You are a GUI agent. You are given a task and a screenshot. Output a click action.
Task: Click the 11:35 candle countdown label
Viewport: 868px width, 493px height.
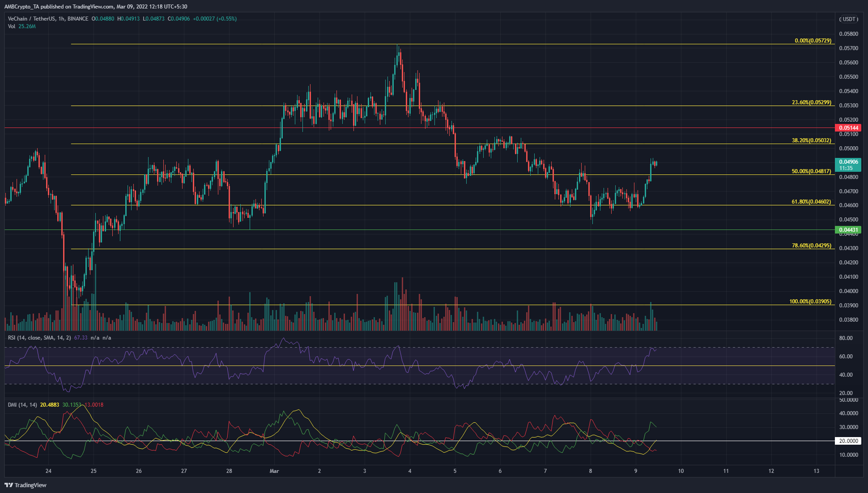pos(846,168)
